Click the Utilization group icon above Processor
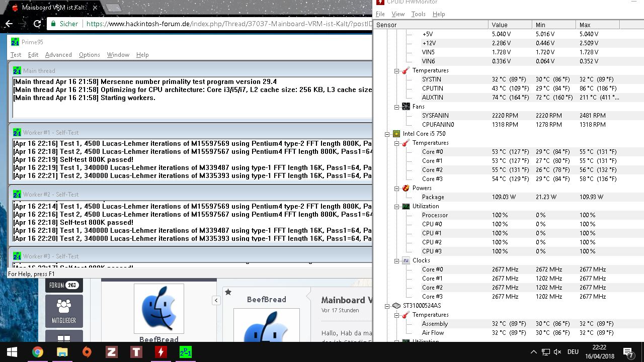644x362 pixels. coord(406,206)
